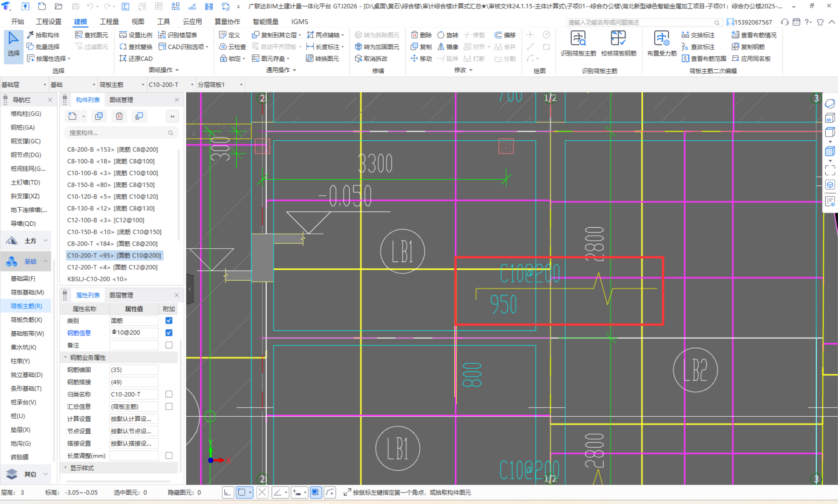Click 删除 in the modify group
Screen dimensions: 838x504
coord(421,35)
